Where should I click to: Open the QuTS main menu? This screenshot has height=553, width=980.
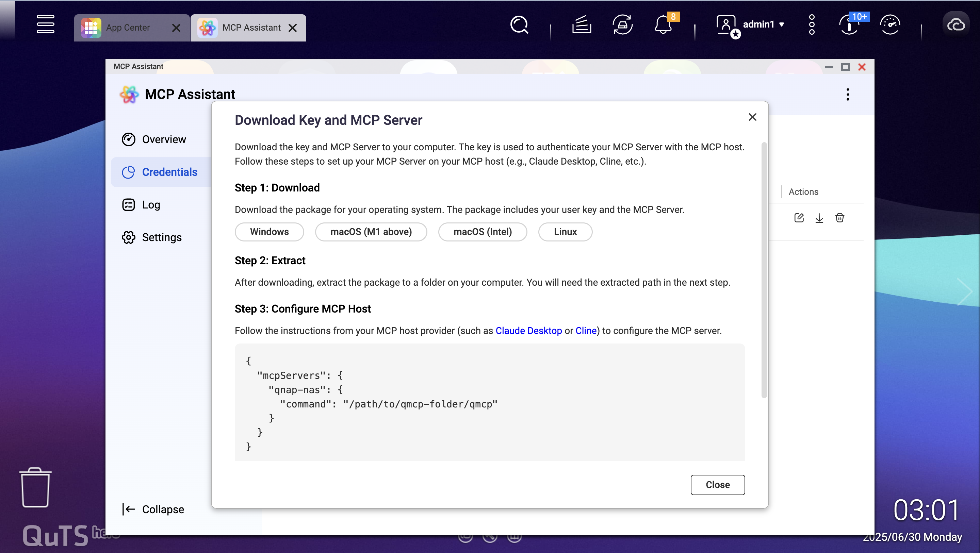click(45, 24)
